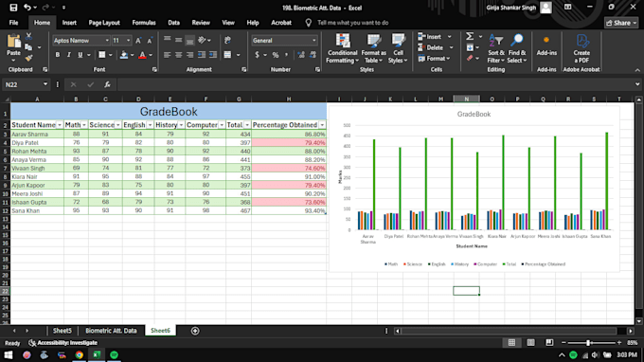The height and width of the screenshot is (362, 644).
Task: Open the Insert ribbon tab
Action: coord(69,23)
